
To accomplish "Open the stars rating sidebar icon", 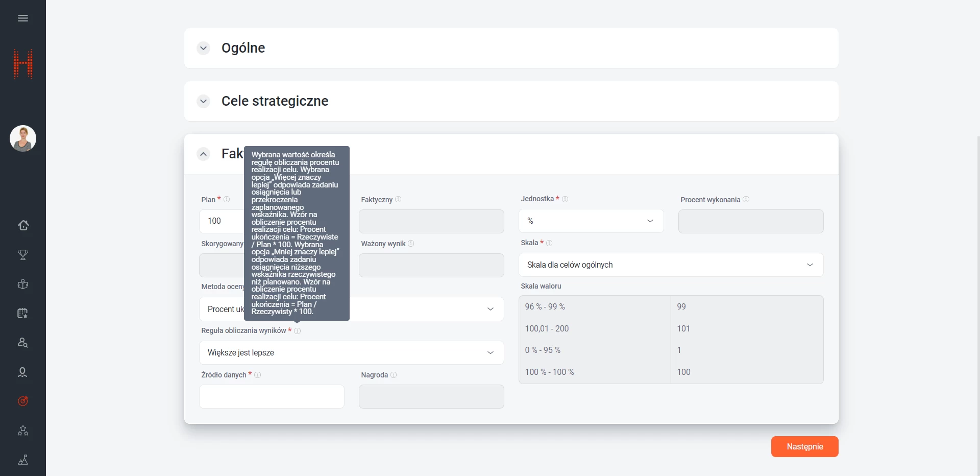I will 23,431.
